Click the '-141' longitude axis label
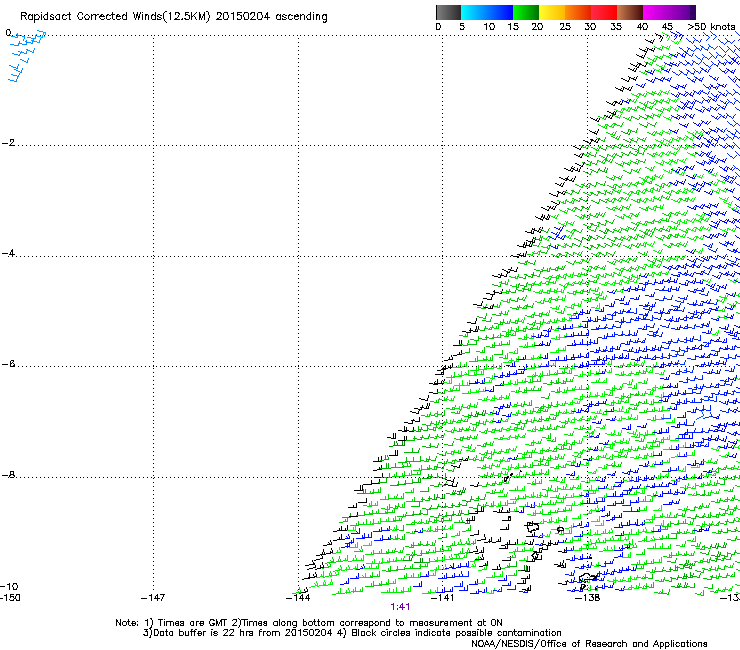Image resolution: width=740 pixels, height=650 pixels. 442,598
